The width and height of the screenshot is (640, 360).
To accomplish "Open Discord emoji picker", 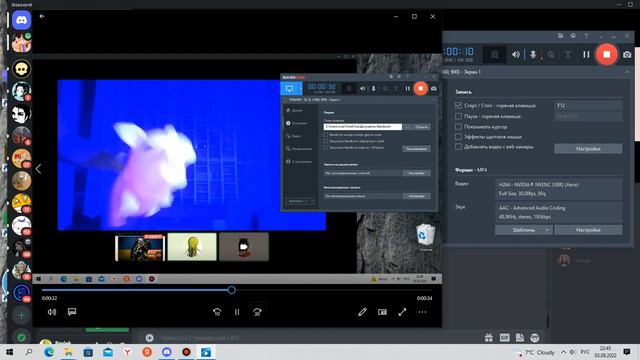I will pos(535,338).
